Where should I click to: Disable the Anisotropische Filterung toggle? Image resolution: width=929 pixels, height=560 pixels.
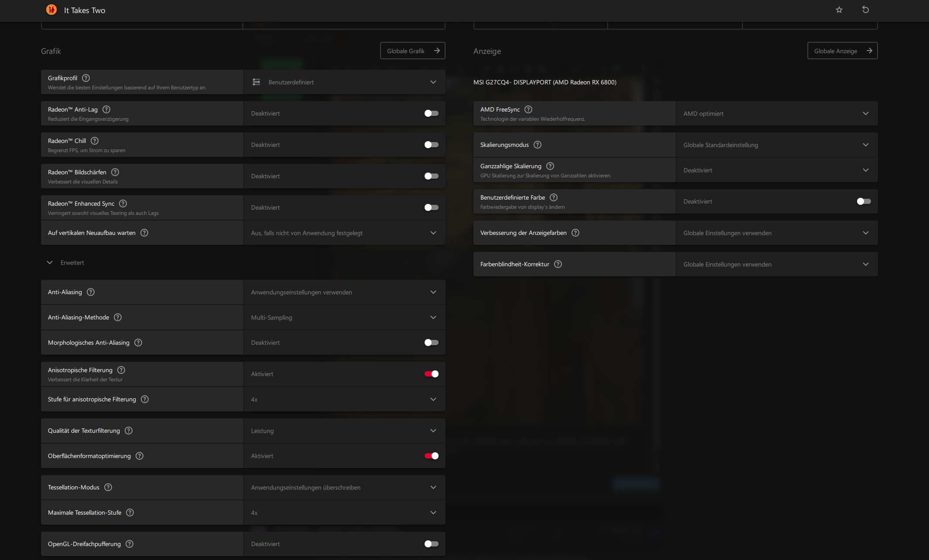[x=431, y=374]
